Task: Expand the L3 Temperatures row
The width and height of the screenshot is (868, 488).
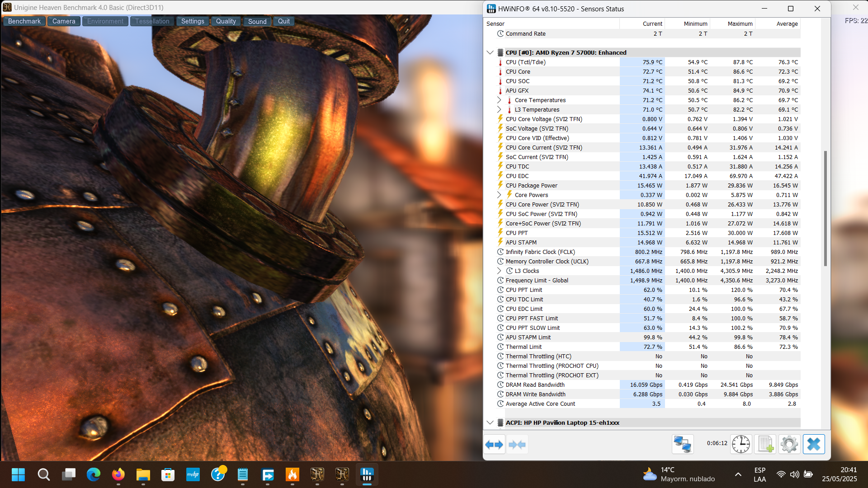Action: point(499,109)
